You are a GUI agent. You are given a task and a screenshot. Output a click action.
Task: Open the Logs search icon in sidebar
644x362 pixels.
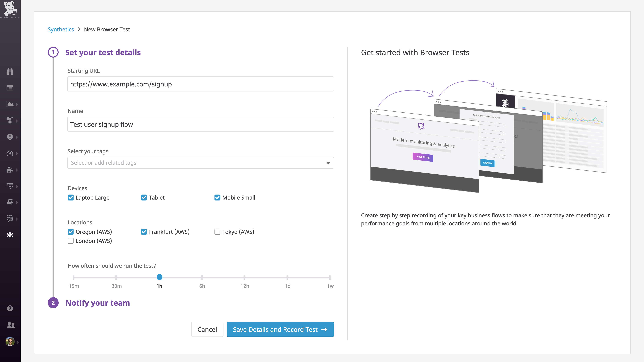[x=10, y=219]
